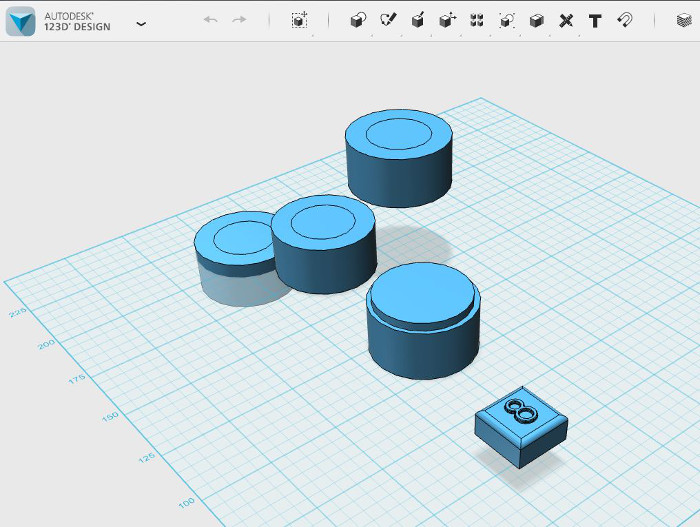
Task: Open the Material tool
Action: point(684,21)
